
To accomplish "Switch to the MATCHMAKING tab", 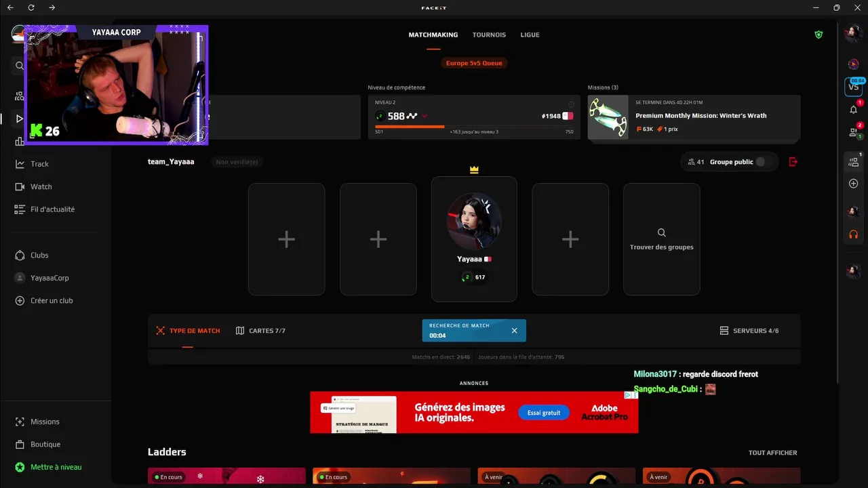I will click(x=433, y=35).
